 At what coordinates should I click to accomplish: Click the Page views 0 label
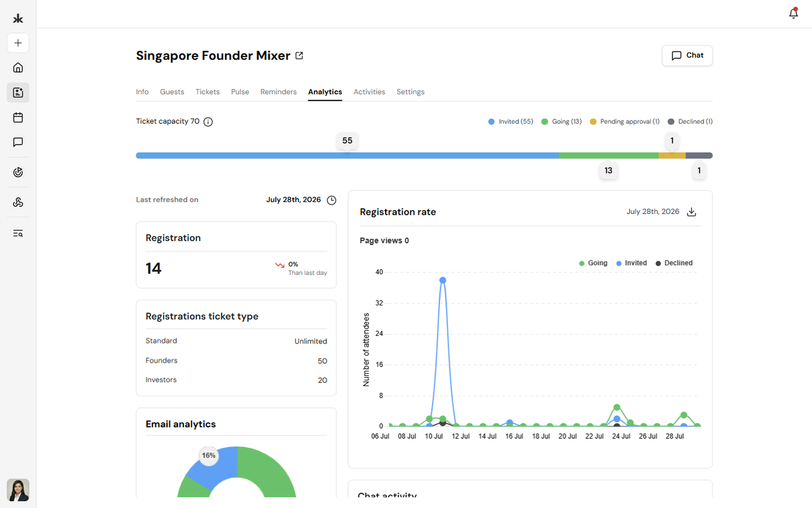tap(384, 241)
